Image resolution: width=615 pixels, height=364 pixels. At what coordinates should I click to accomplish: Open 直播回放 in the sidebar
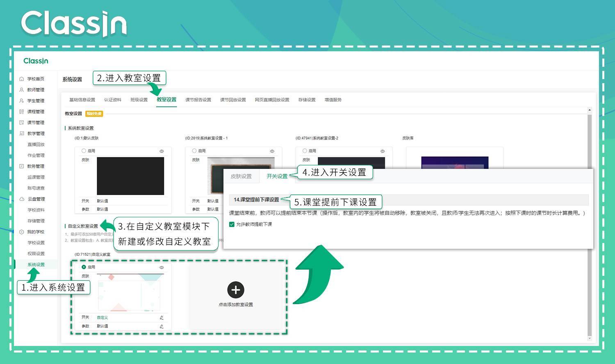(x=36, y=144)
